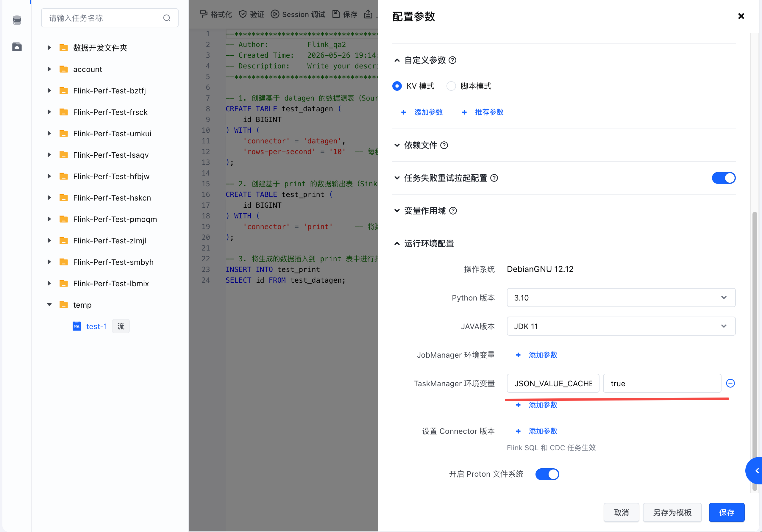Click the blue 保存 button in panel

[727, 513]
